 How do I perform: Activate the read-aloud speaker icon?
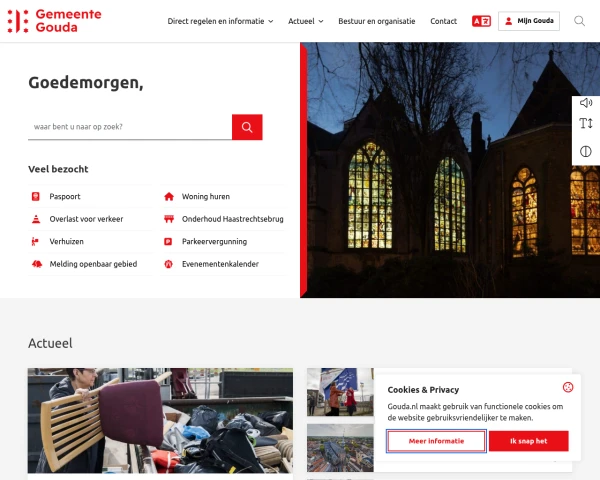(585, 103)
